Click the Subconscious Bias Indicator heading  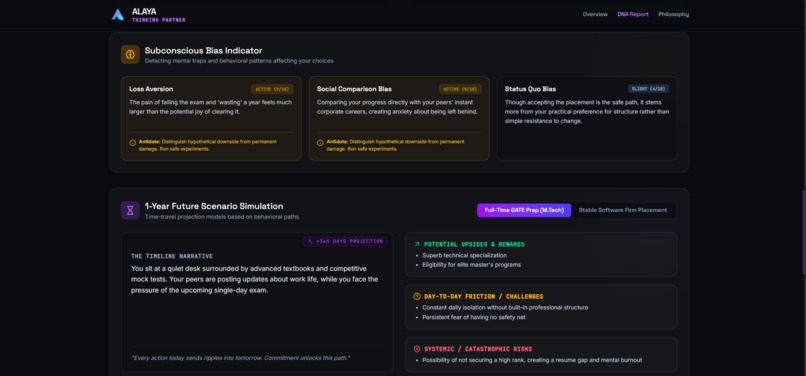point(203,50)
